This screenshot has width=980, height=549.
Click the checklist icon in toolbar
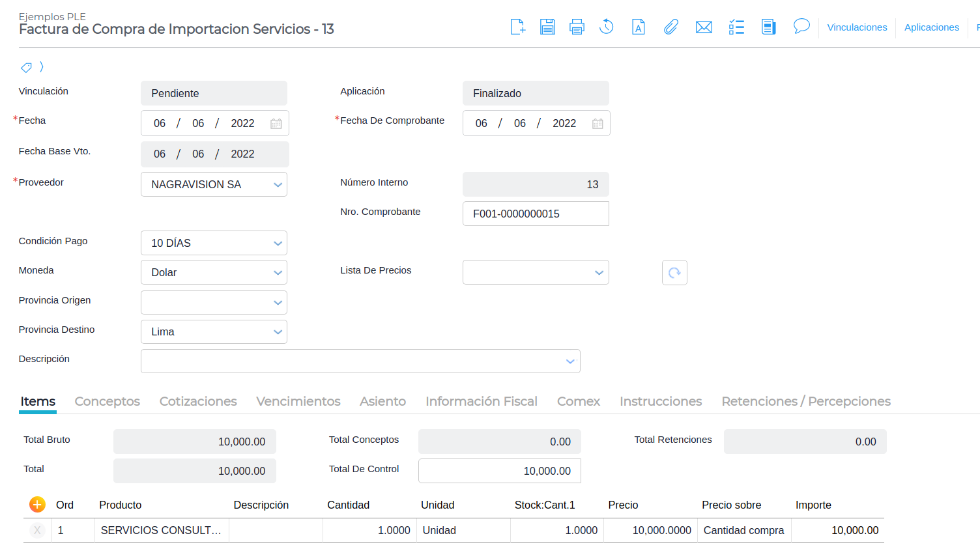tap(736, 27)
